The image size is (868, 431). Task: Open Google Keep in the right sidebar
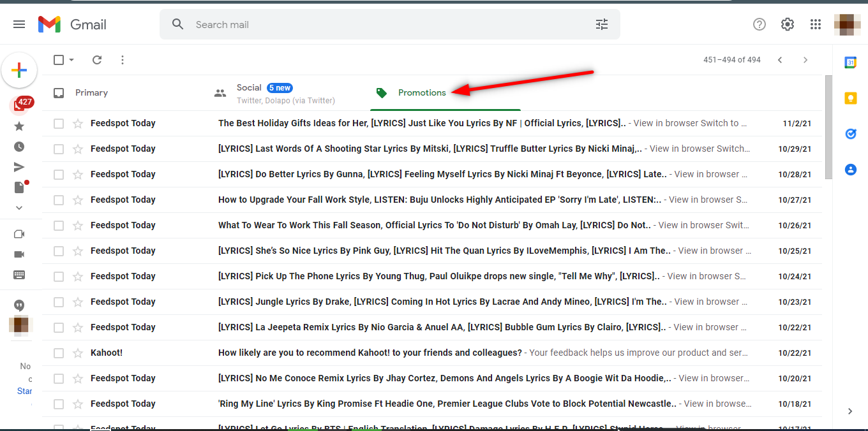[x=851, y=98]
